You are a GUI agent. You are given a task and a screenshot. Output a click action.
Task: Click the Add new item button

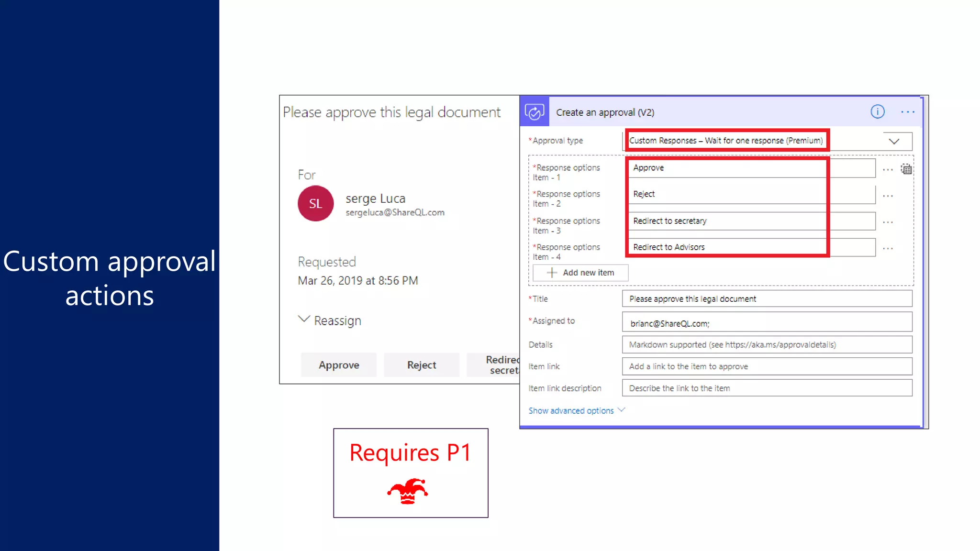(x=580, y=273)
